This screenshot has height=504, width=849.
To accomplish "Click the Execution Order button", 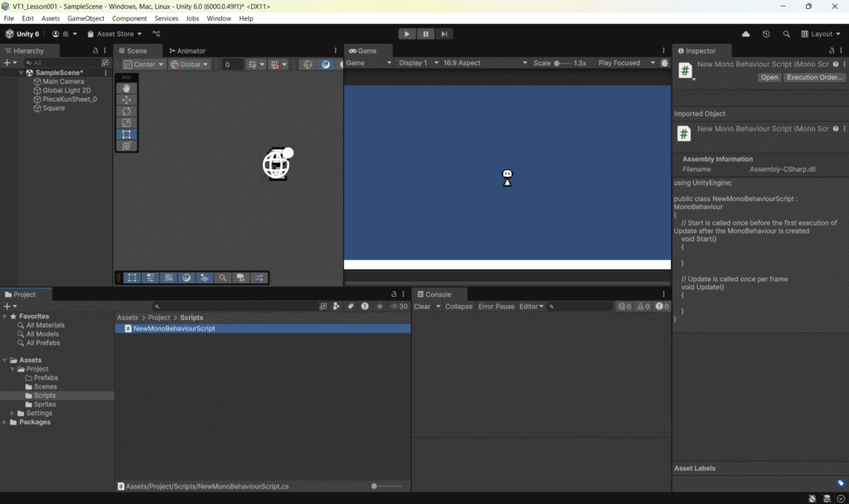I will coord(814,77).
